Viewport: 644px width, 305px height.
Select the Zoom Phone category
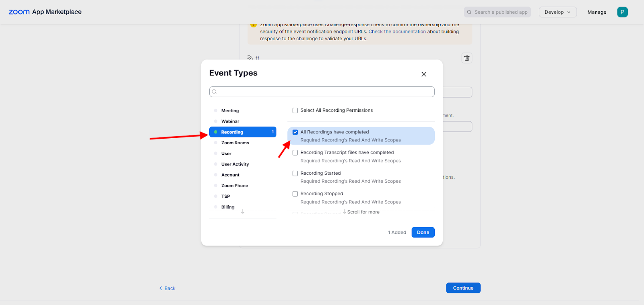243,186
